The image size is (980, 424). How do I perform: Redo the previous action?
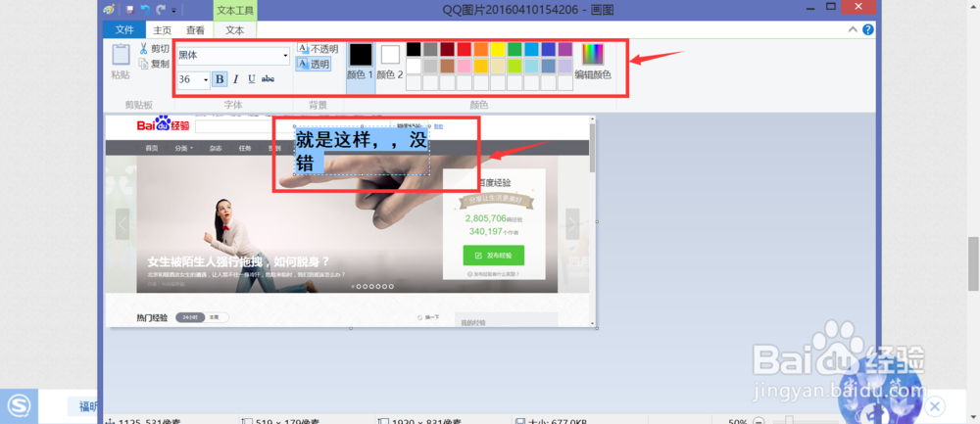pyautogui.click(x=161, y=10)
